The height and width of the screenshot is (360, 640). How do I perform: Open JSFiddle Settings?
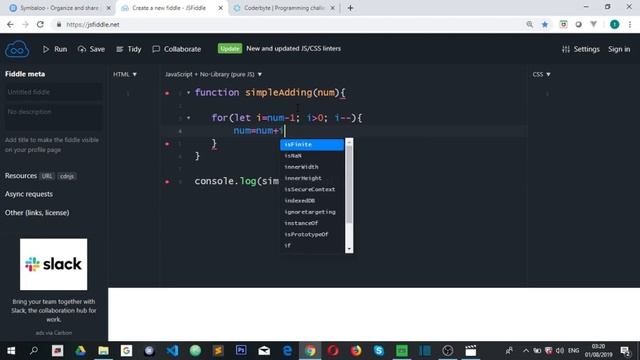[580, 49]
